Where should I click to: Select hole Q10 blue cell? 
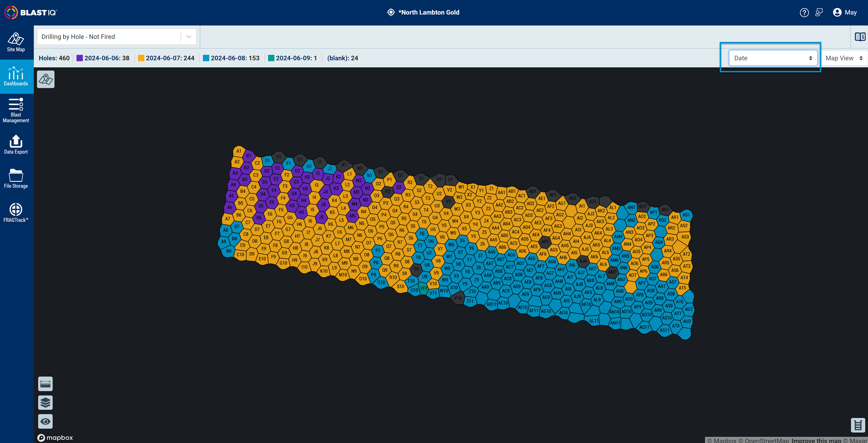click(x=381, y=283)
